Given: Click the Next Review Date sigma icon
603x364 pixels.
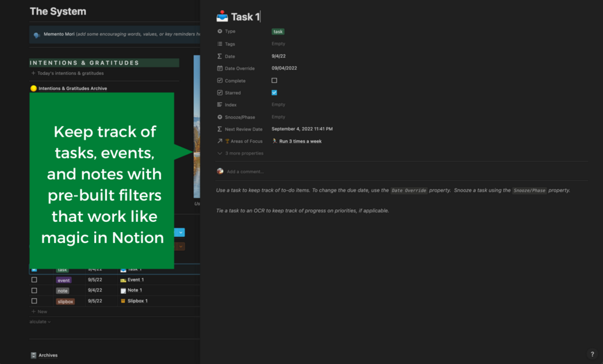Looking at the screenshot, I should pyautogui.click(x=220, y=129).
